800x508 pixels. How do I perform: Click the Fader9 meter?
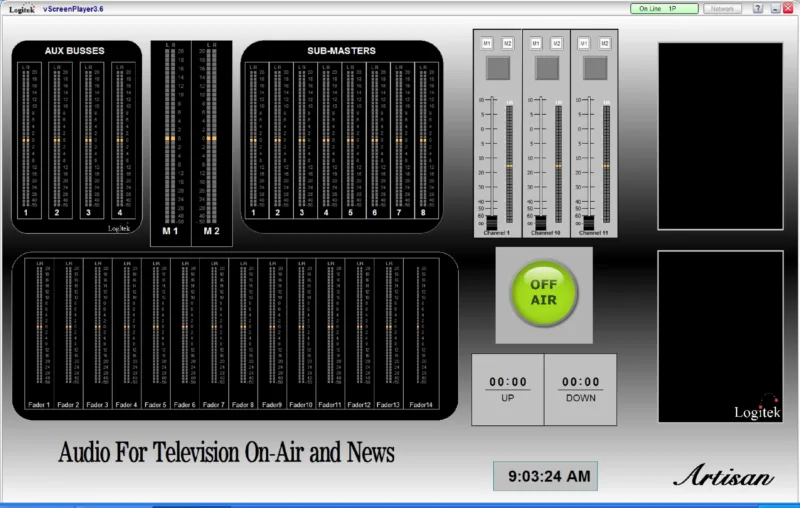click(x=272, y=334)
